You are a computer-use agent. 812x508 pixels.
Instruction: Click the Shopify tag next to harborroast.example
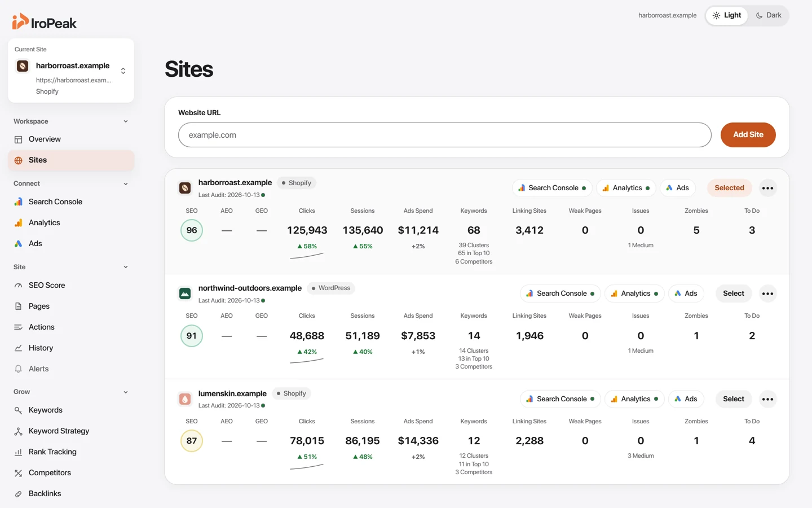tap(297, 183)
